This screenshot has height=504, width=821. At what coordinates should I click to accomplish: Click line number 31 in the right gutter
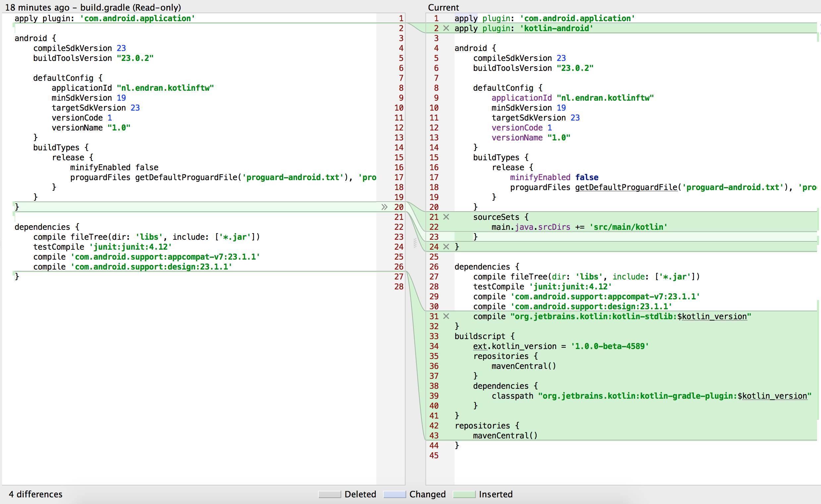click(434, 316)
